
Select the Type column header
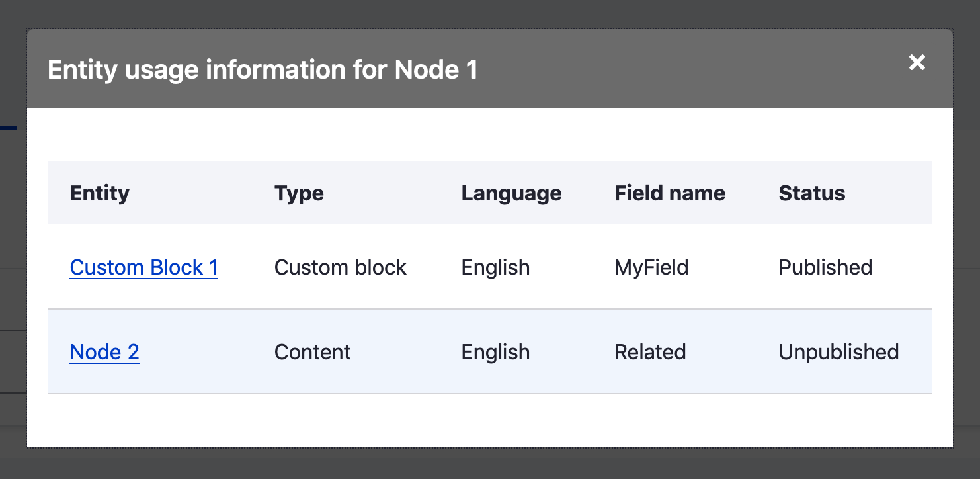coord(299,193)
